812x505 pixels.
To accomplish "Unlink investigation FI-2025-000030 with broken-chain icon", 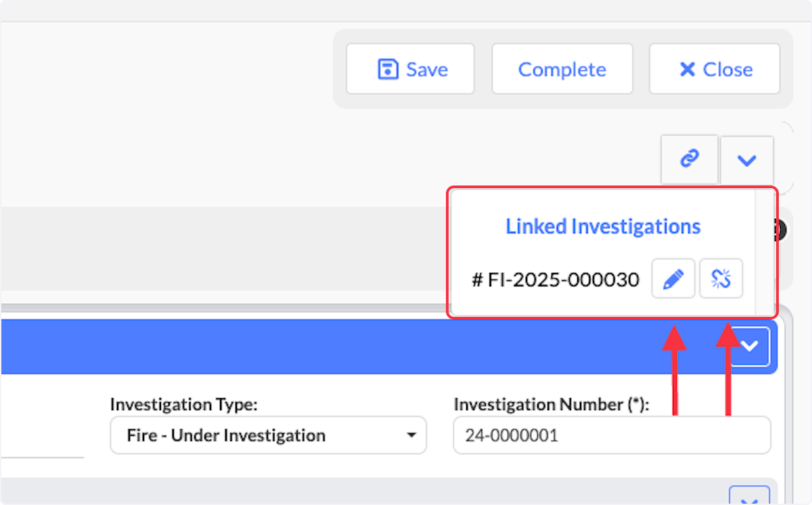I will [721, 278].
